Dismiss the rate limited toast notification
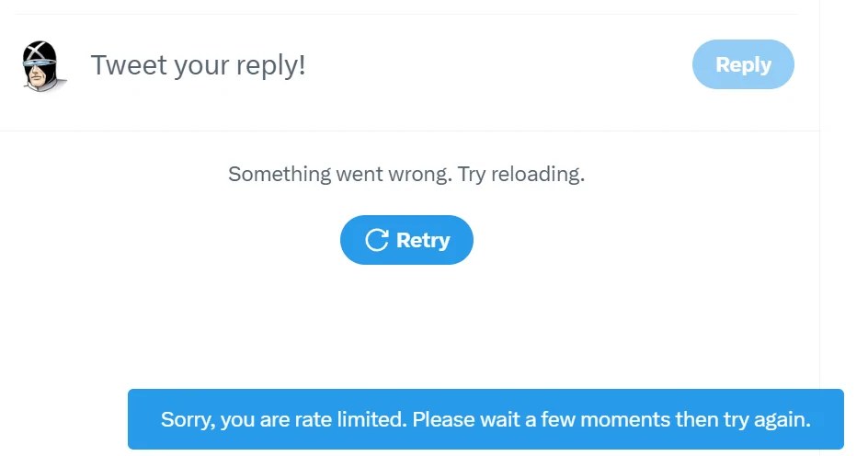868x456 pixels. [485, 419]
